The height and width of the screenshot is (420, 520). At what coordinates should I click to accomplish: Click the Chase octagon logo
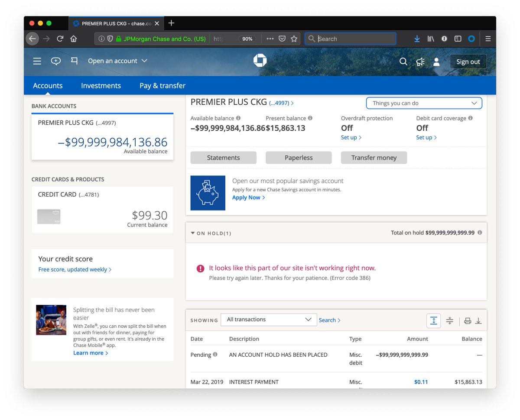tap(260, 61)
